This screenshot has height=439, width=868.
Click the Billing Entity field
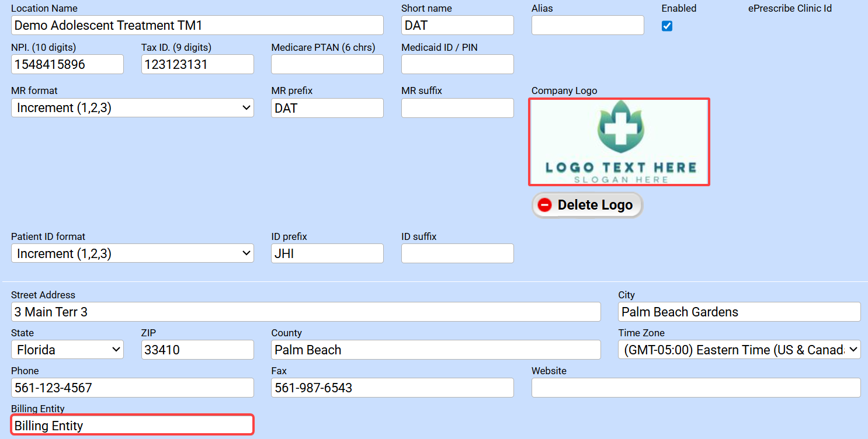133,426
